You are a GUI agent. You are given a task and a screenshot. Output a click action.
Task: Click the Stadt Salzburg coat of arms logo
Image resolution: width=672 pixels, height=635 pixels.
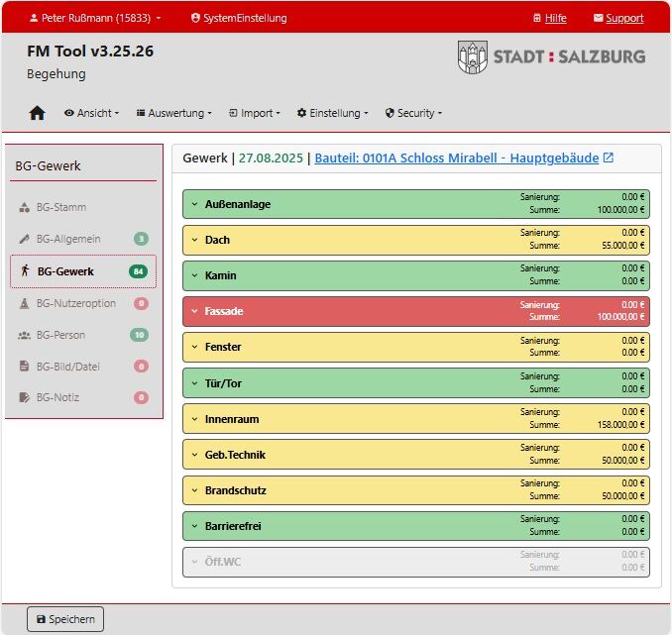pos(473,57)
